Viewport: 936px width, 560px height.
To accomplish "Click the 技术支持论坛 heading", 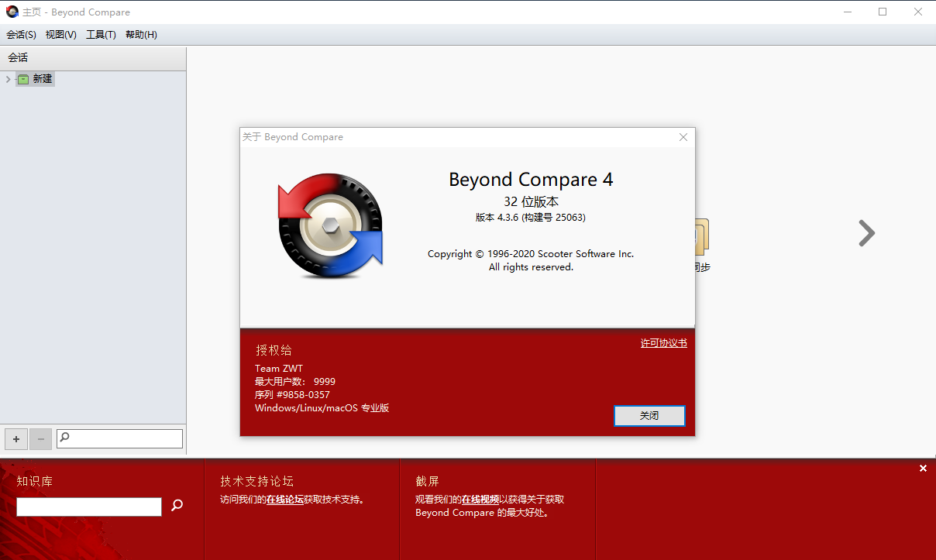I will 257,482.
